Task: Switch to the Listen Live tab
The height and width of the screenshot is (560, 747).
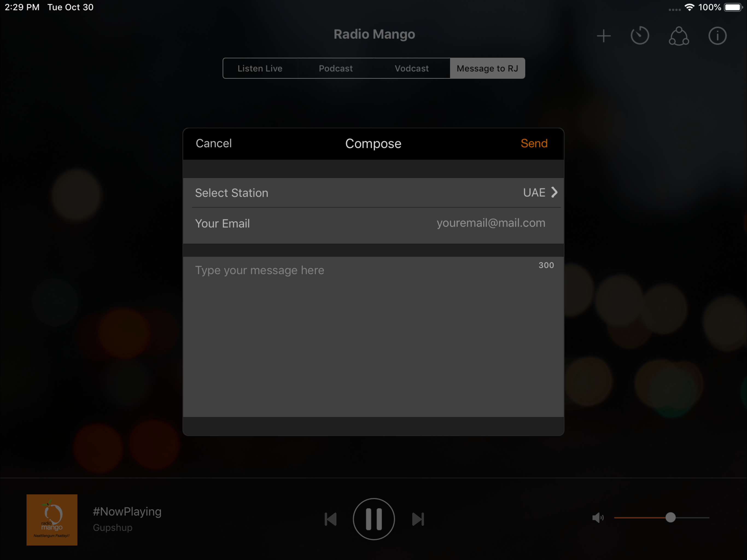Action: coord(260,69)
